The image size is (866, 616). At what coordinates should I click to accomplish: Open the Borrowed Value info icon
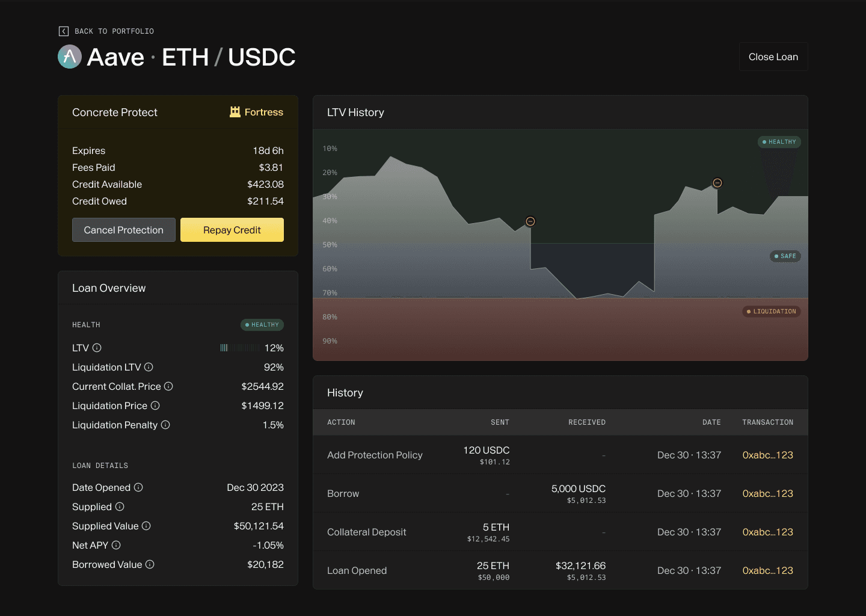(150, 564)
